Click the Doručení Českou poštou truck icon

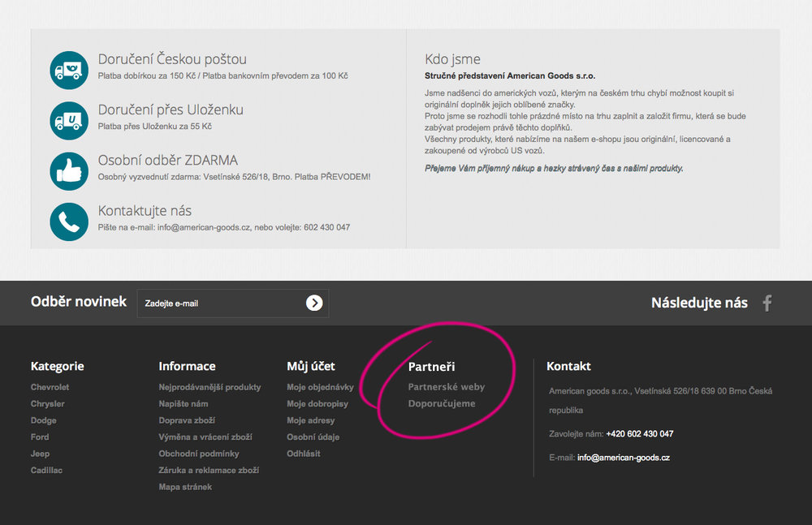(x=68, y=70)
